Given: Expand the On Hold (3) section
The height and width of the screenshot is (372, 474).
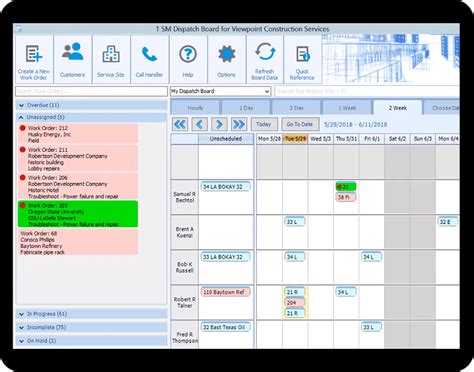Looking at the screenshot, I should click(x=92, y=341).
